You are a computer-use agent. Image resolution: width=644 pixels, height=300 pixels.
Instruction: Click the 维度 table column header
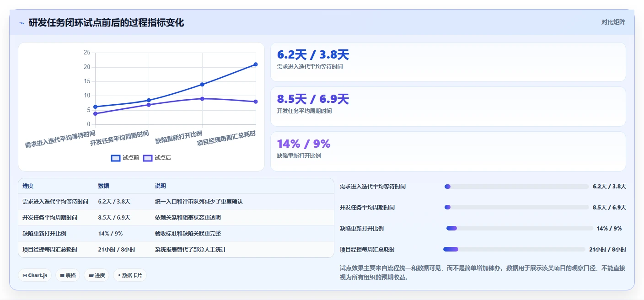click(x=28, y=186)
